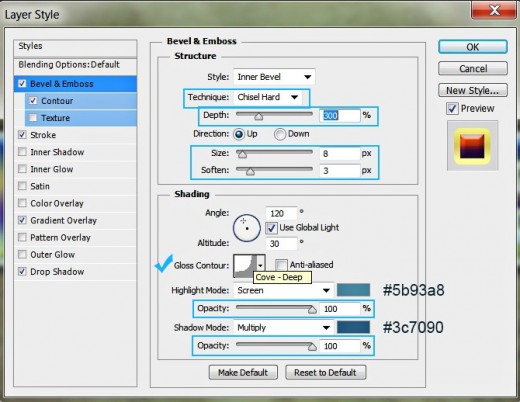Open the Gloss Contour picker arrow

pyautogui.click(x=261, y=266)
